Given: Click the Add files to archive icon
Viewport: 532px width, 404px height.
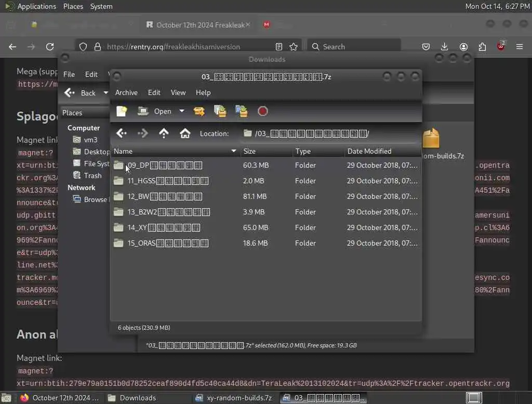Looking at the screenshot, I should [x=220, y=111].
